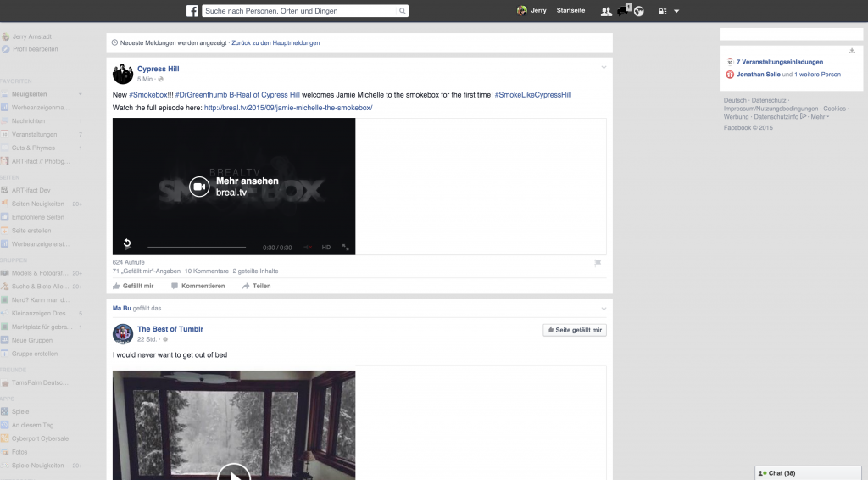868x480 pixels.
Task: Toggle HD quality on video
Action: [326, 248]
